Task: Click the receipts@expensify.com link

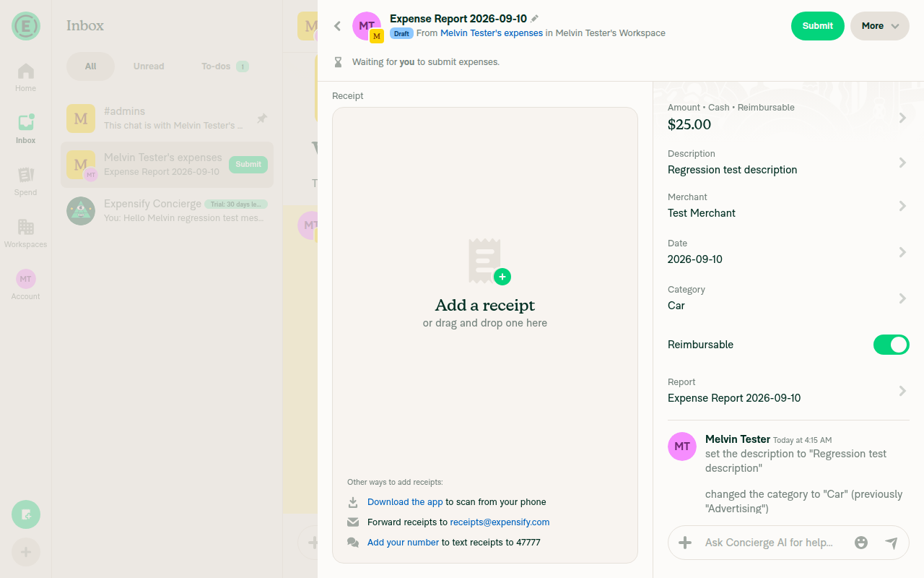Action: [x=500, y=522]
